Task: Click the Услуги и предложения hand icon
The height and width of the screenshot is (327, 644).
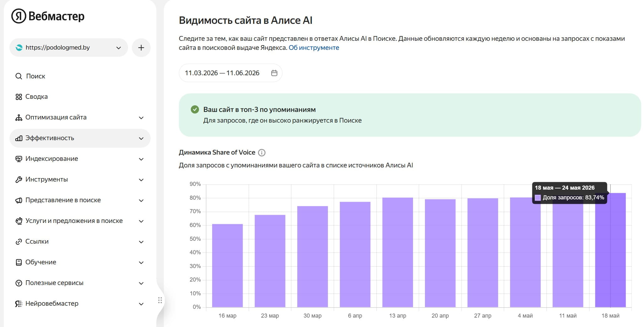Action: click(x=19, y=221)
